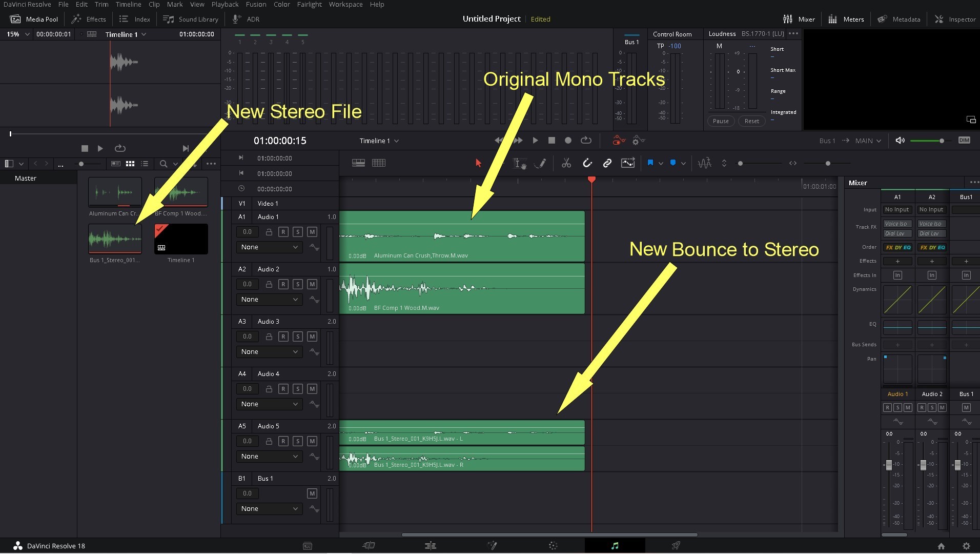Open the Inspector panel
Screen dimensions: 980x554
(955, 19)
